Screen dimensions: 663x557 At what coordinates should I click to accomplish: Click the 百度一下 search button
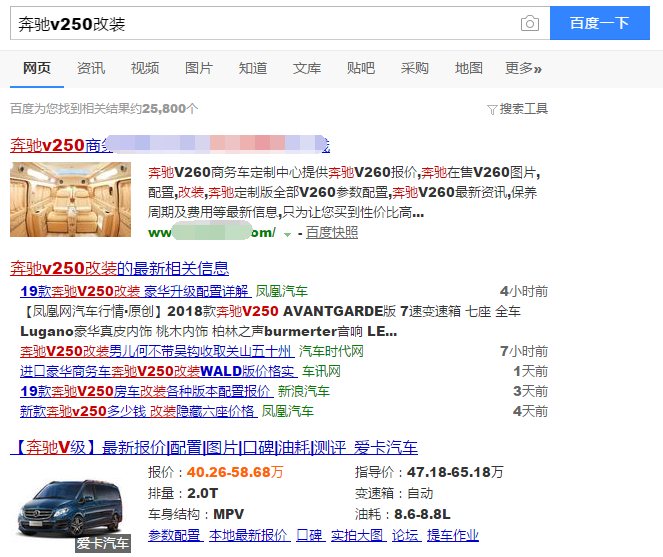600,23
